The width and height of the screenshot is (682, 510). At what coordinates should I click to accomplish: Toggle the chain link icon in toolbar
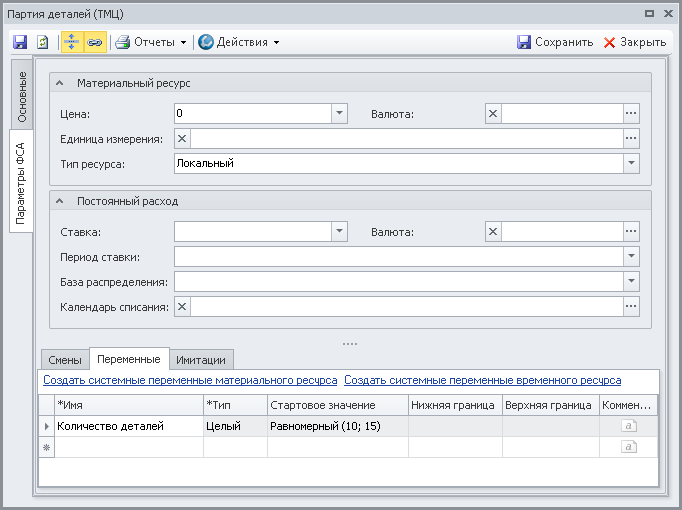[95, 42]
